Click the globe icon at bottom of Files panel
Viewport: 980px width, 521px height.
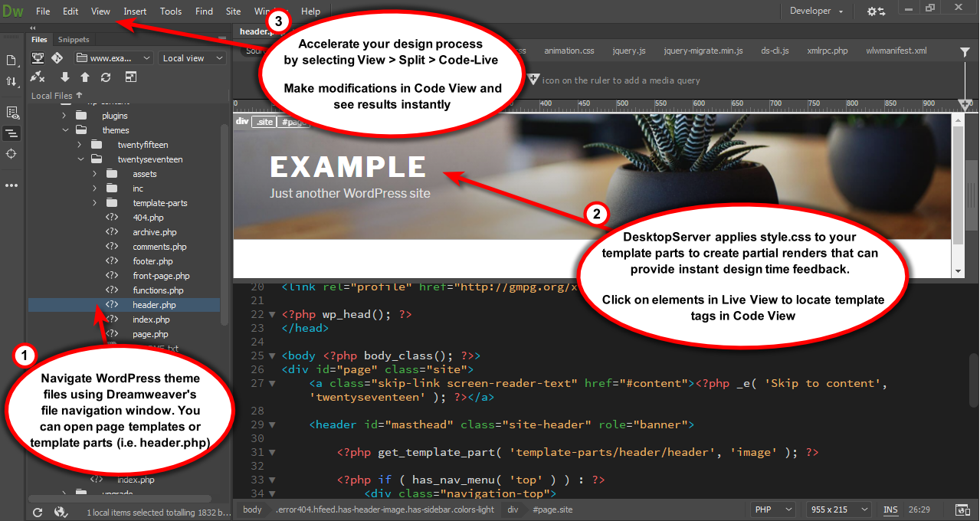[x=61, y=513]
